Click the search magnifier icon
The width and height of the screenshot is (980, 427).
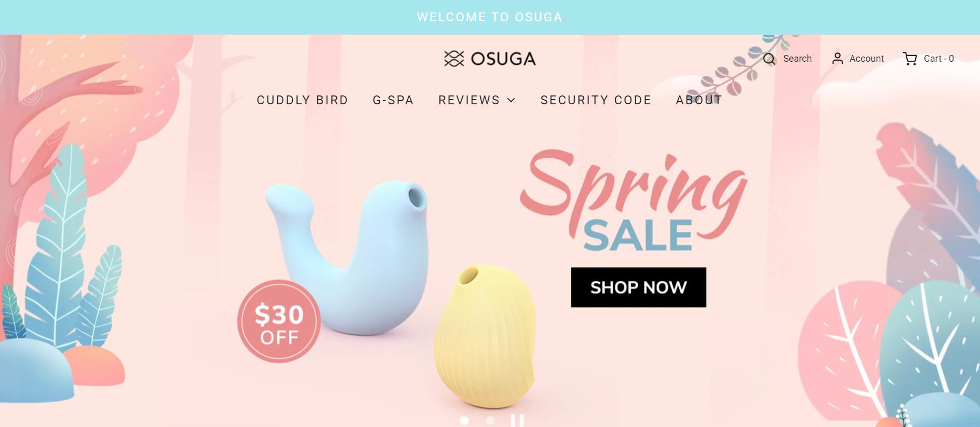pyautogui.click(x=769, y=59)
